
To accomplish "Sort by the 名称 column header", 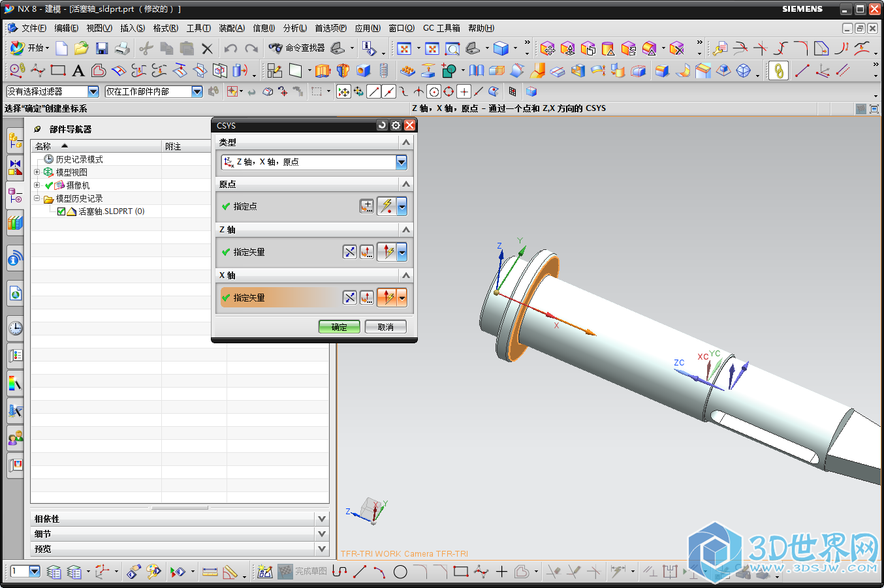I will 97,146.
